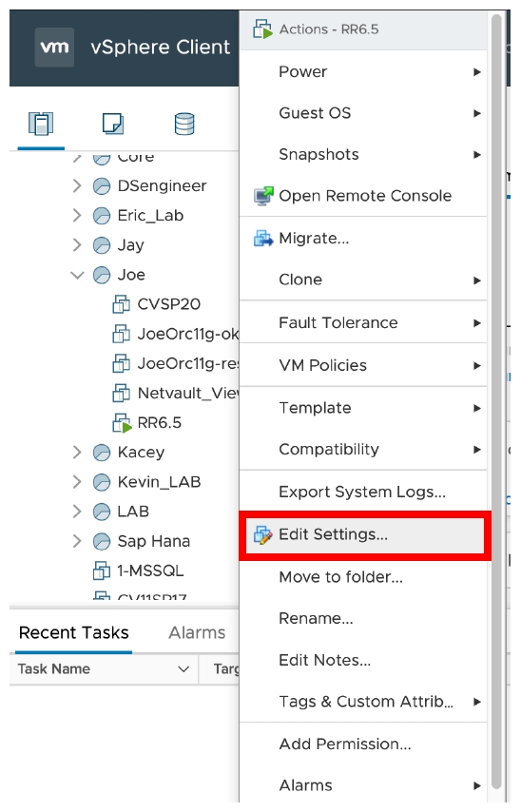This screenshot has height=812, width=521.
Task: Expand the Kacey resource pool
Action: pyautogui.click(x=77, y=452)
